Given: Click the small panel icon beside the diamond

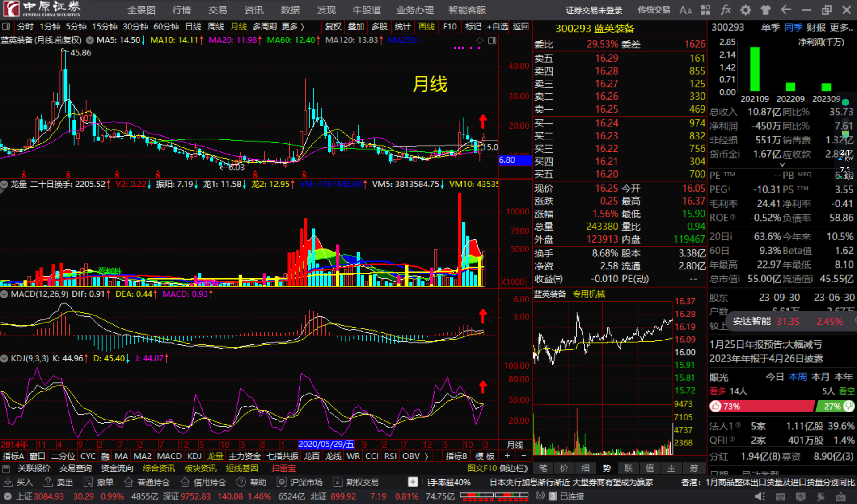Looking at the screenshot, I should pos(492,41).
